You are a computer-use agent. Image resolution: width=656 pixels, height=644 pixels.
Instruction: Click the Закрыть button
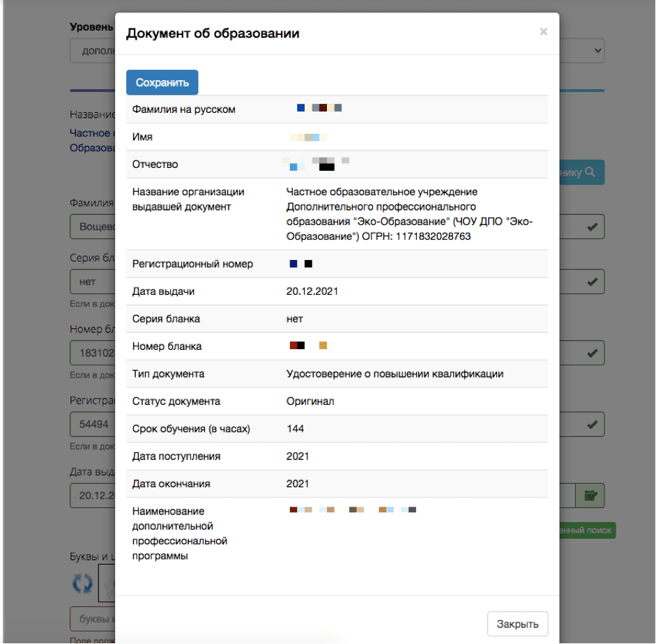point(517,624)
